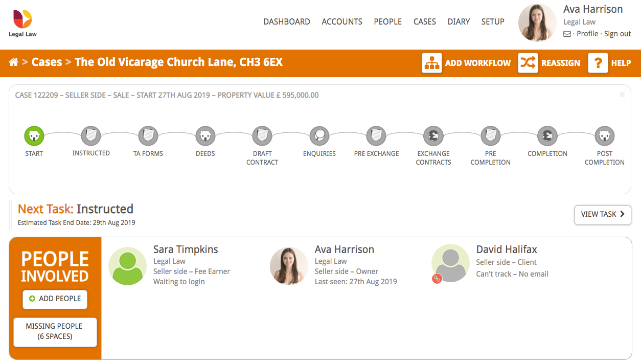Go to the Accounts menu

click(x=342, y=21)
